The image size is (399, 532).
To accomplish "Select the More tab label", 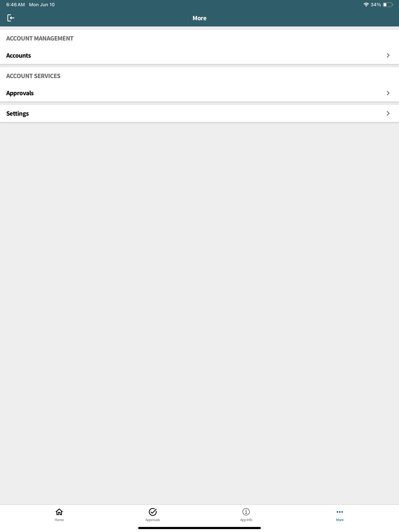I will [340, 520].
